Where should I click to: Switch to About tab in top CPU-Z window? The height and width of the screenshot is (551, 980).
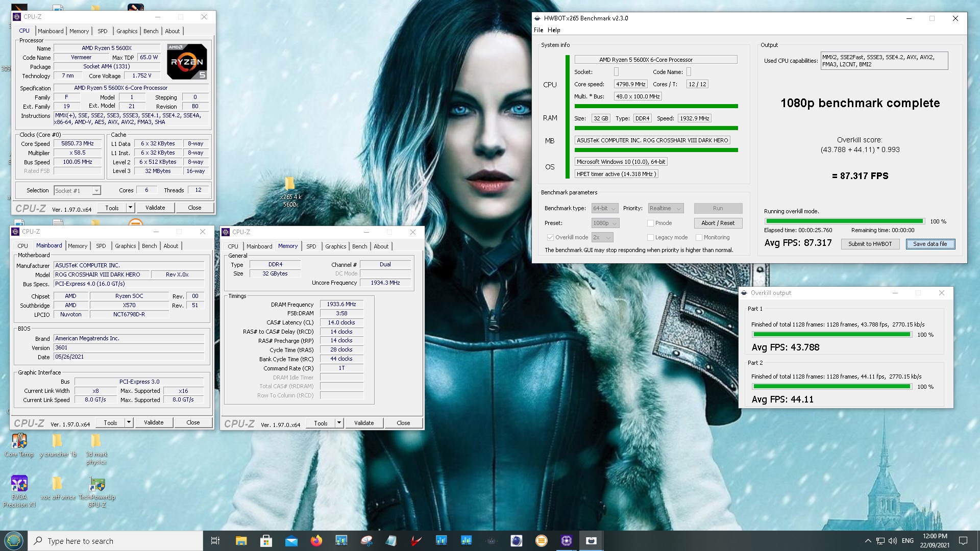[x=172, y=31]
